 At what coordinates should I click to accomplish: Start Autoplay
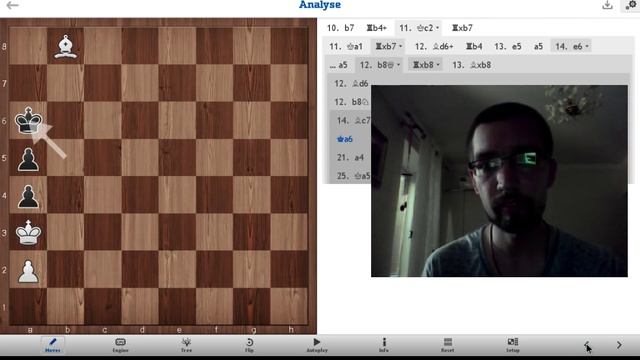[317, 345]
